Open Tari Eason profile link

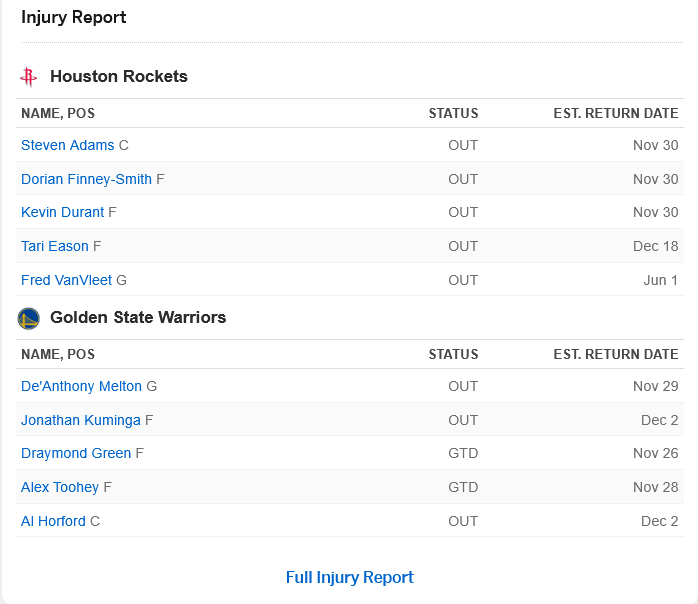coord(55,246)
